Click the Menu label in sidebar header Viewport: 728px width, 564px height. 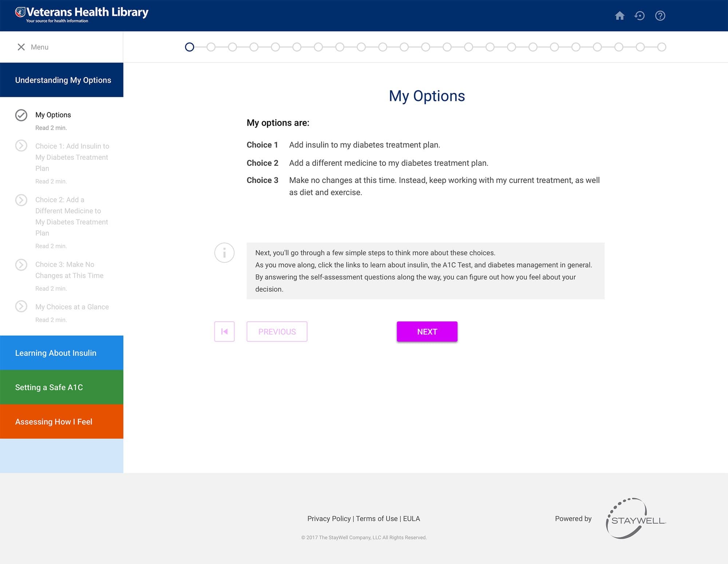tap(39, 47)
